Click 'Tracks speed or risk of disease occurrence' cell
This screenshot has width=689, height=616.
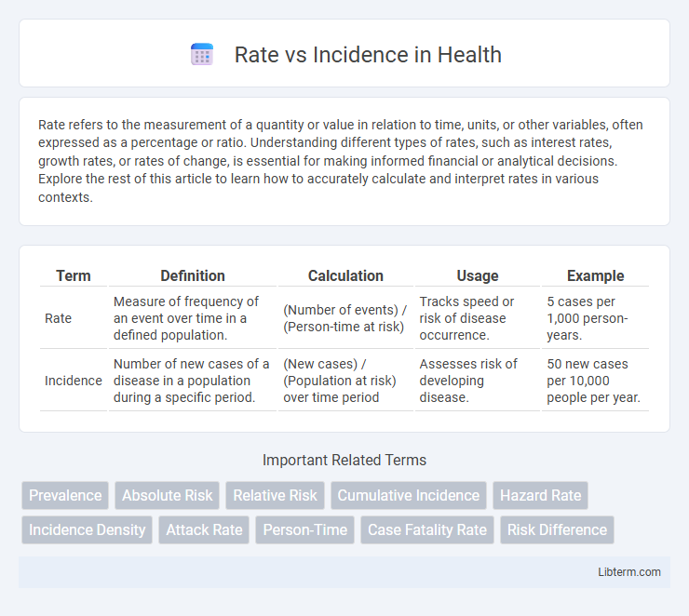point(478,318)
